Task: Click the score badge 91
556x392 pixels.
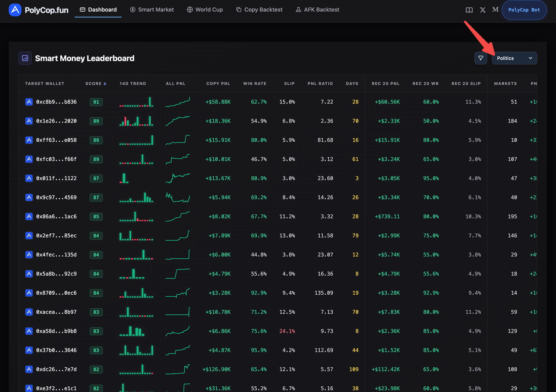Action: point(96,102)
